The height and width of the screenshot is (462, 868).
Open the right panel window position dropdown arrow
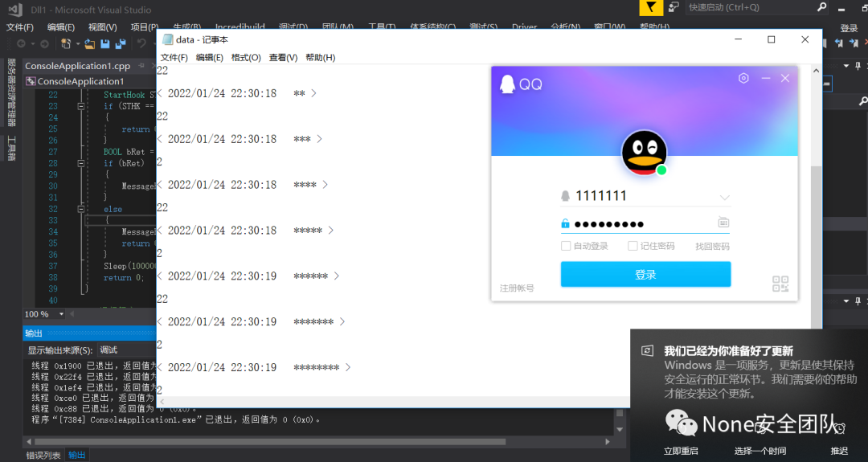[845, 66]
